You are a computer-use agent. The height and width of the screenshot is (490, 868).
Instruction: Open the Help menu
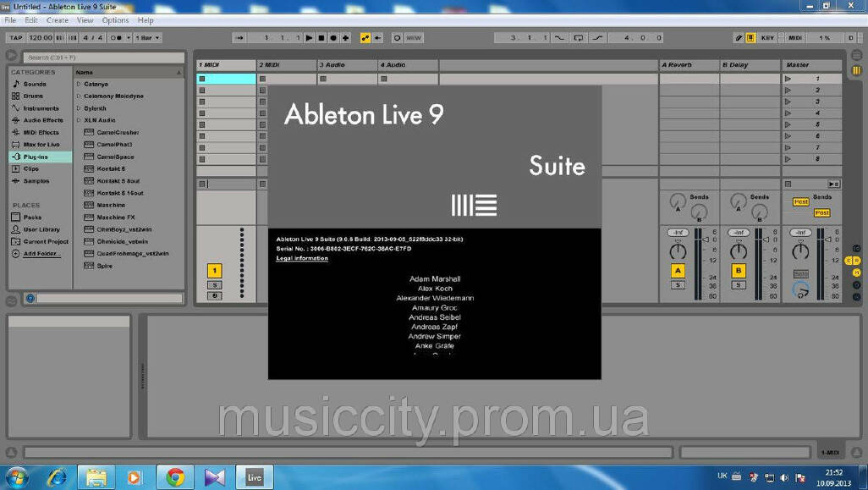click(146, 20)
